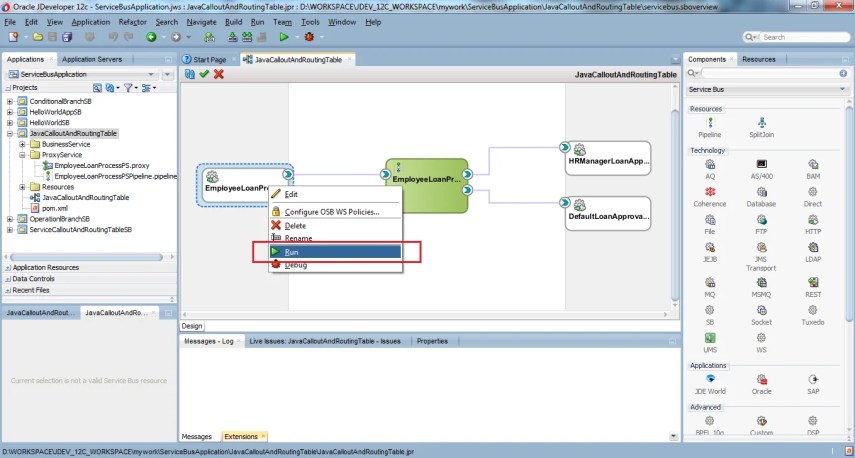Expand the ServiceCalloutAndRoutingTableSB project
Image resolution: width=855 pixels, height=458 pixels.
[10, 230]
